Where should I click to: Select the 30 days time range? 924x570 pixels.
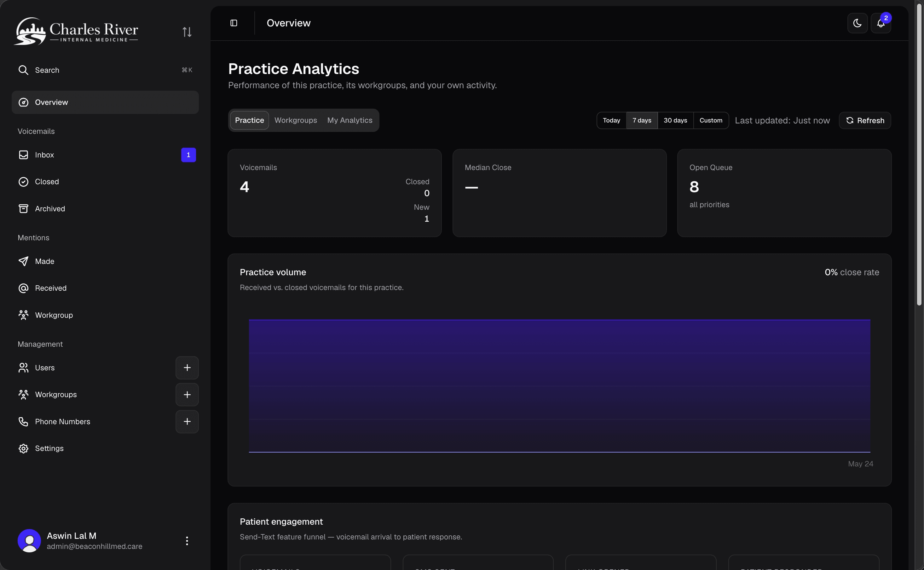coord(675,120)
